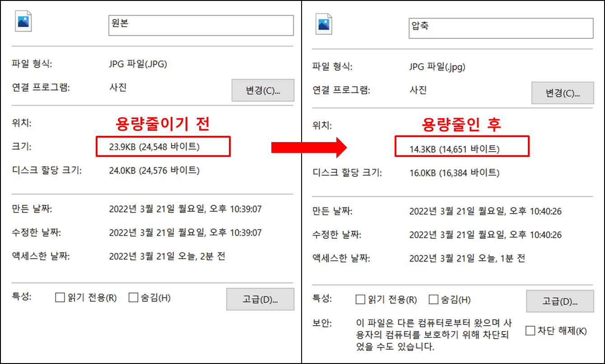This screenshot has width=605, height=364.
Task: Enable 읽기 전용(R) for the 압축 file
Action: pos(359,299)
